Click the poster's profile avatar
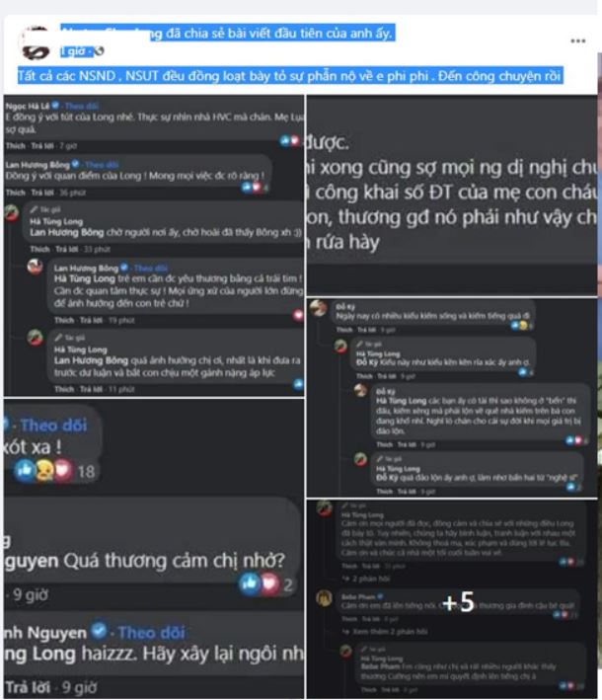602x700 pixels. coord(37,43)
